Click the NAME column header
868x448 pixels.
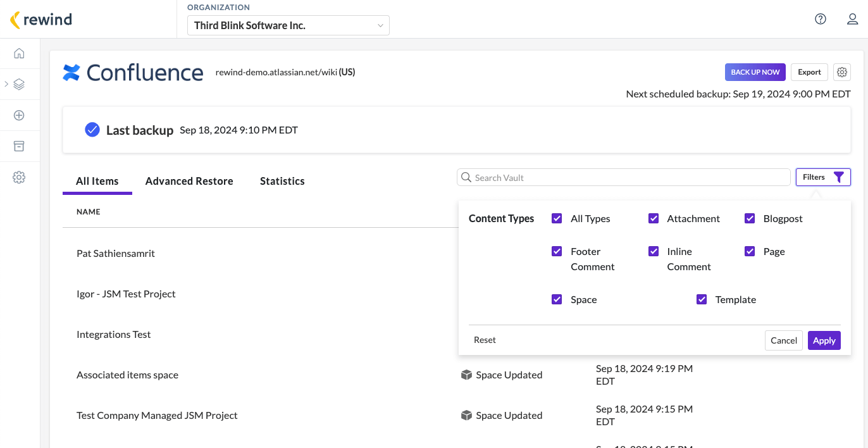tap(89, 212)
